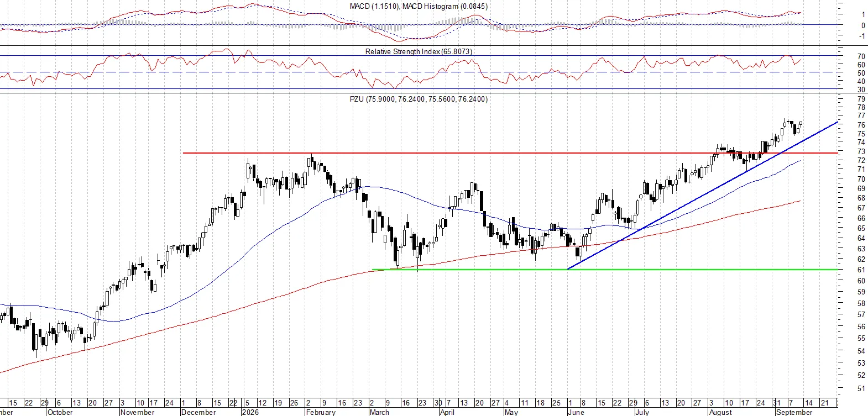Click the 30 label on the RSI axis

pyautogui.click(x=861, y=90)
